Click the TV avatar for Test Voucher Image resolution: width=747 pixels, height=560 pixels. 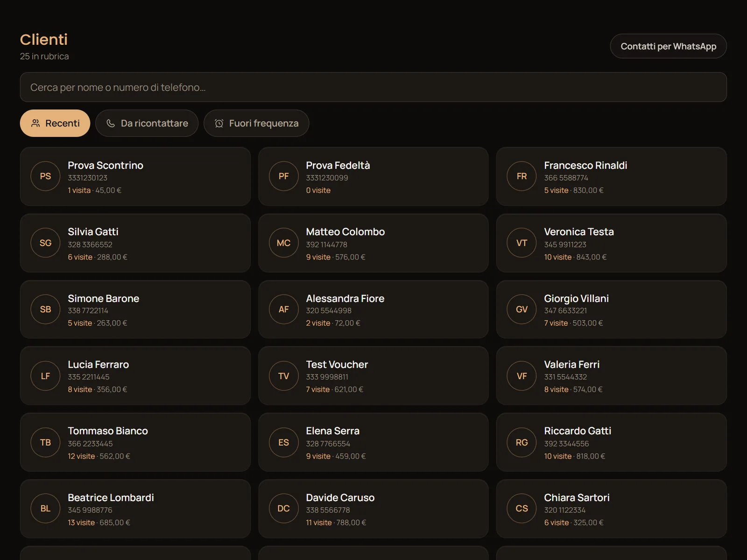[x=283, y=376]
